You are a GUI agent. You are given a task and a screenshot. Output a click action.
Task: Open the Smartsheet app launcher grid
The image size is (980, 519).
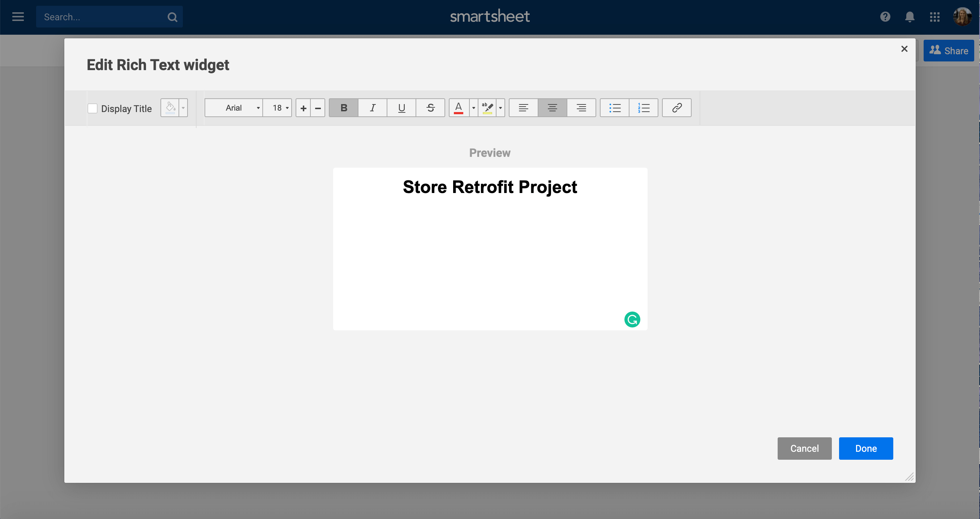pyautogui.click(x=935, y=17)
